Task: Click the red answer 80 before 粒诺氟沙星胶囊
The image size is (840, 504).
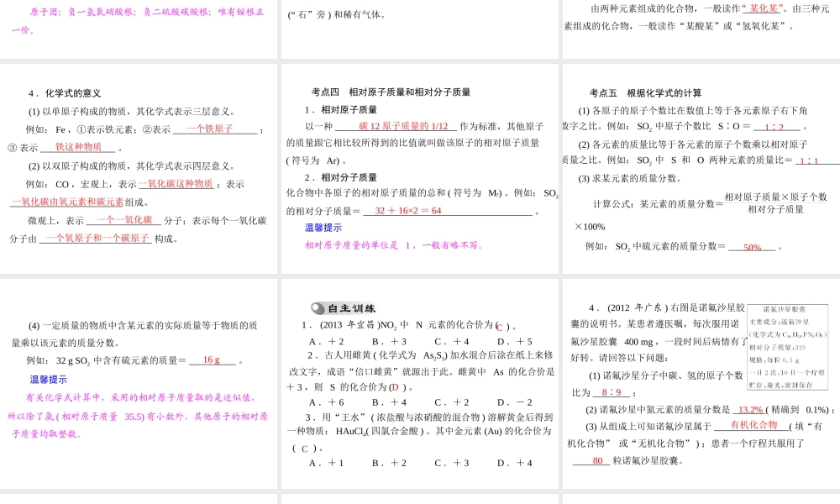Action: [598, 460]
